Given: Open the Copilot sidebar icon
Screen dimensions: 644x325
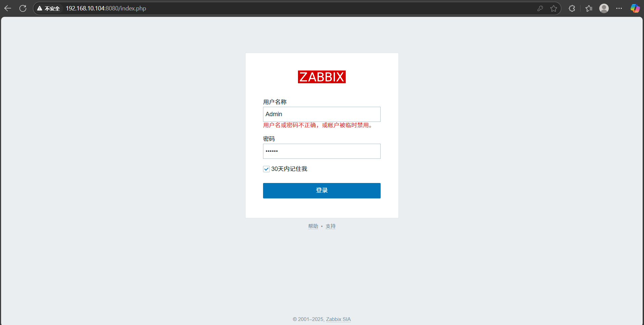Looking at the screenshot, I should coord(635,8).
